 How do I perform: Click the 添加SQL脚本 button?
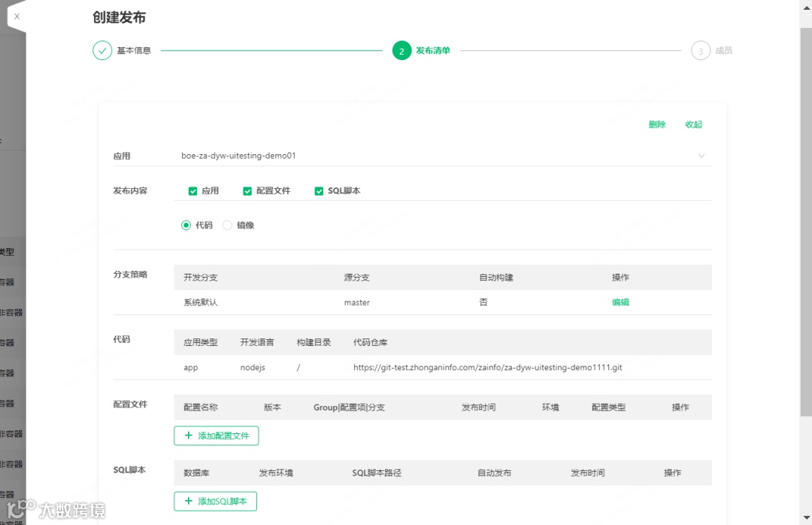[x=216, y=501]
